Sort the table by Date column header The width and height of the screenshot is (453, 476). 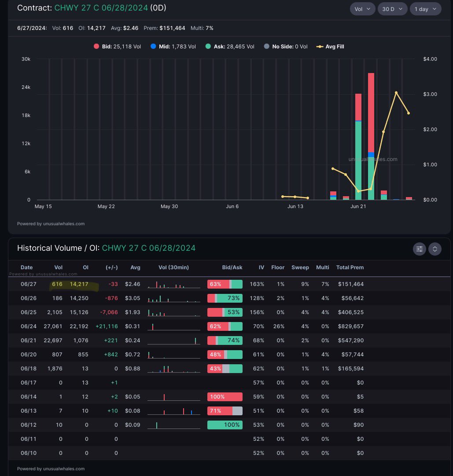[x=26, y=267]
